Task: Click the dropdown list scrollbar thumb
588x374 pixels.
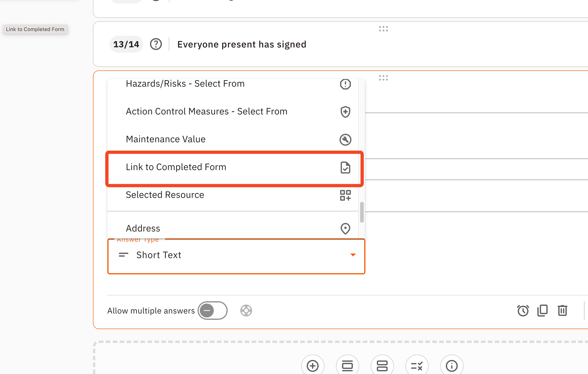Action: [362, 212]
